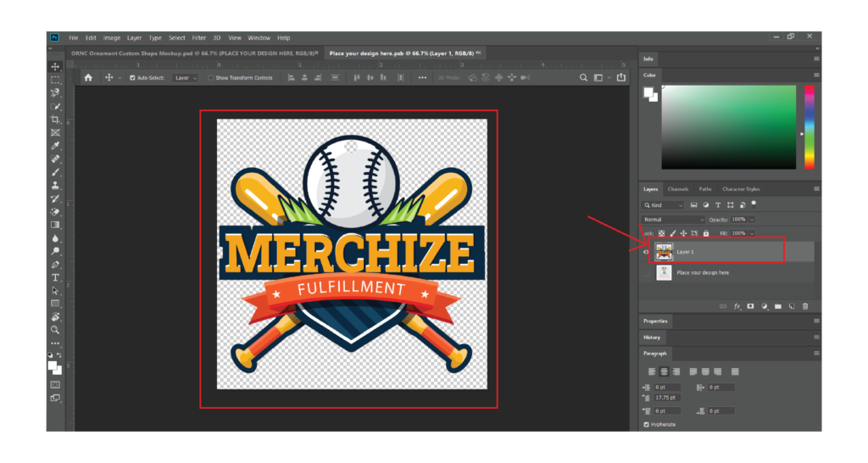Open more options ellipsis in options bar
This screenshot has width=868, height=463.
coord(422,77)
